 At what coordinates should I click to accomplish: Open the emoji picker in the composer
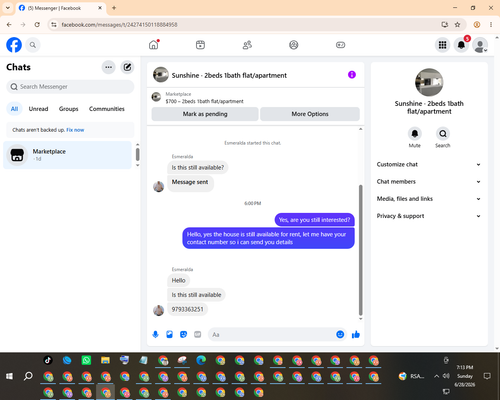340,334
